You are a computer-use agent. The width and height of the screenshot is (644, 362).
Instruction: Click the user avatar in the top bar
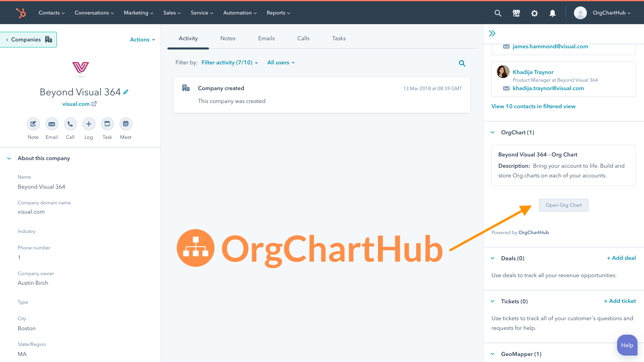click(580, 13)
